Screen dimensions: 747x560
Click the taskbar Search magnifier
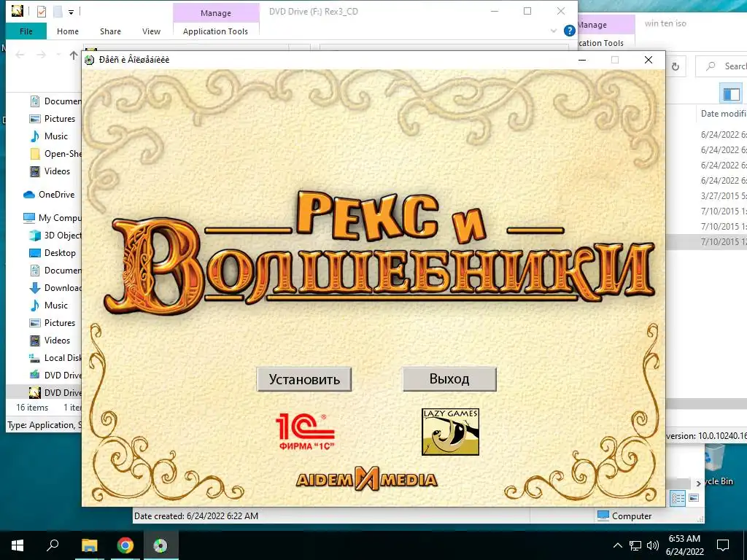click(53, 545)
